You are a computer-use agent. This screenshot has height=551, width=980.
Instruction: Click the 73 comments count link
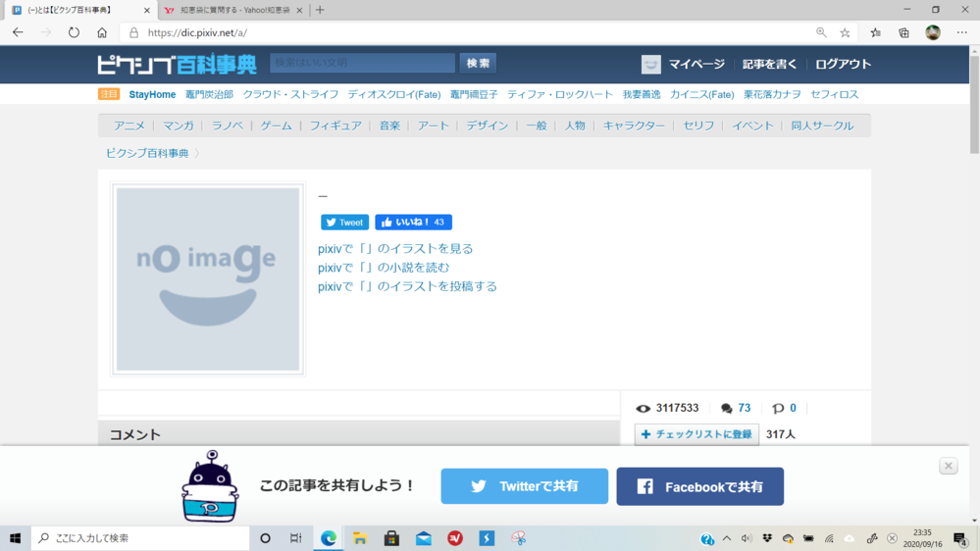coord(744,408)
